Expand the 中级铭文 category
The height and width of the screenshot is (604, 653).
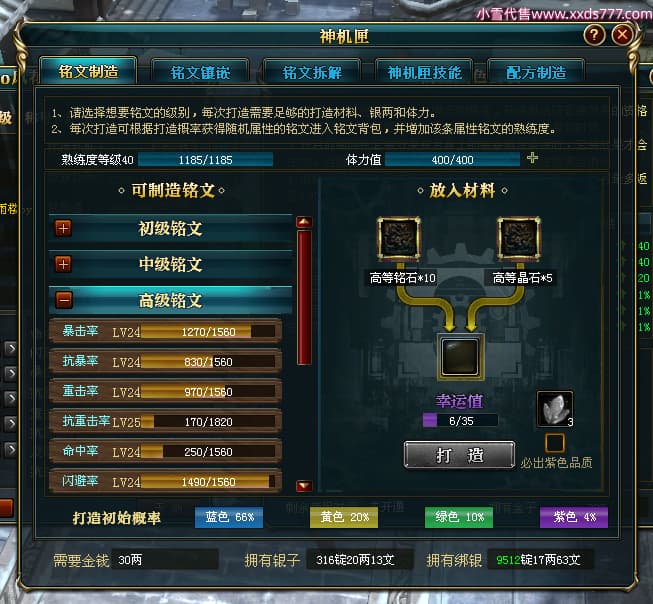[64, 264]
